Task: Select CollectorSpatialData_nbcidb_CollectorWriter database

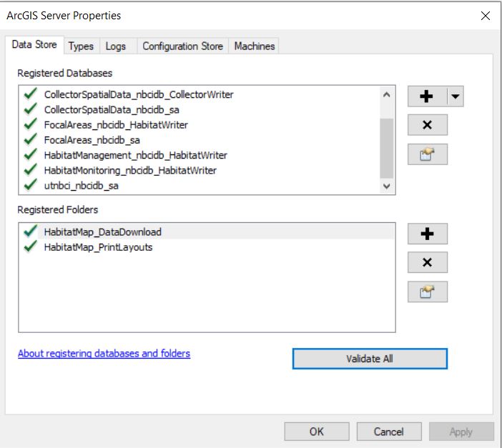Action: pyautogui.click(x=139, y=94)
